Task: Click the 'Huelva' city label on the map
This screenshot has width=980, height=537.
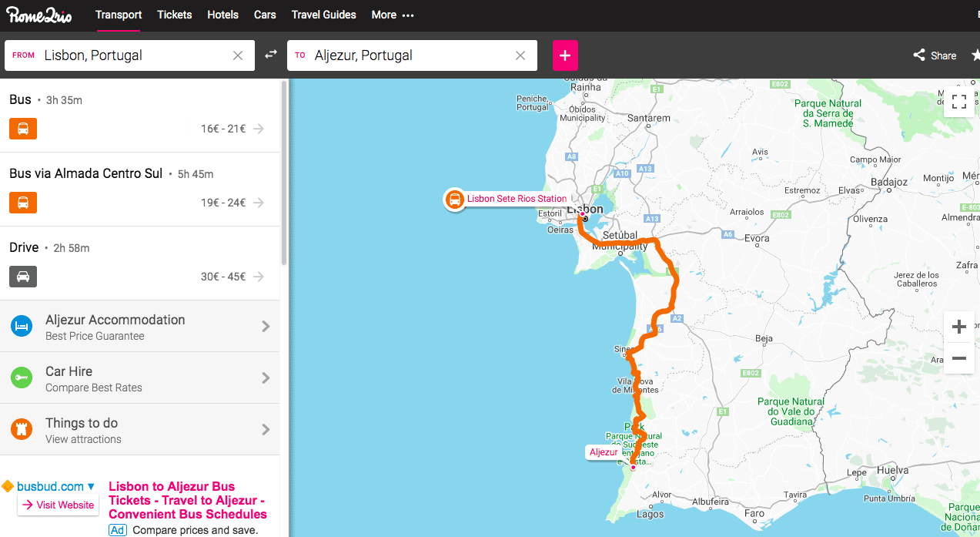Action: 892,470
